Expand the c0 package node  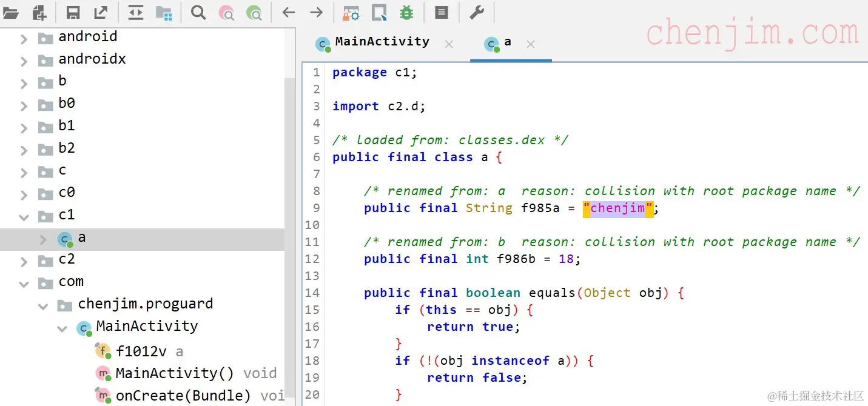pos(24,195)
